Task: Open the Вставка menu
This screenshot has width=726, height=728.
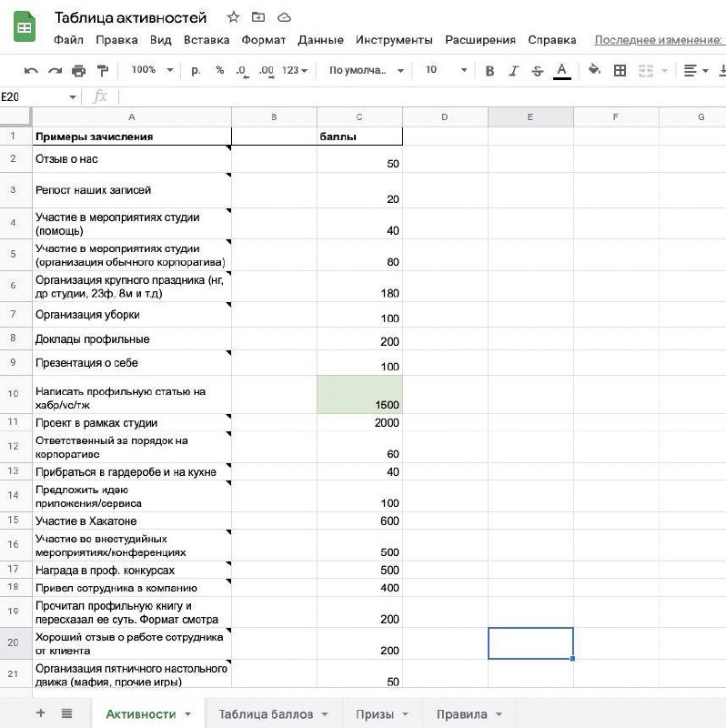Action: coord(207,40)
